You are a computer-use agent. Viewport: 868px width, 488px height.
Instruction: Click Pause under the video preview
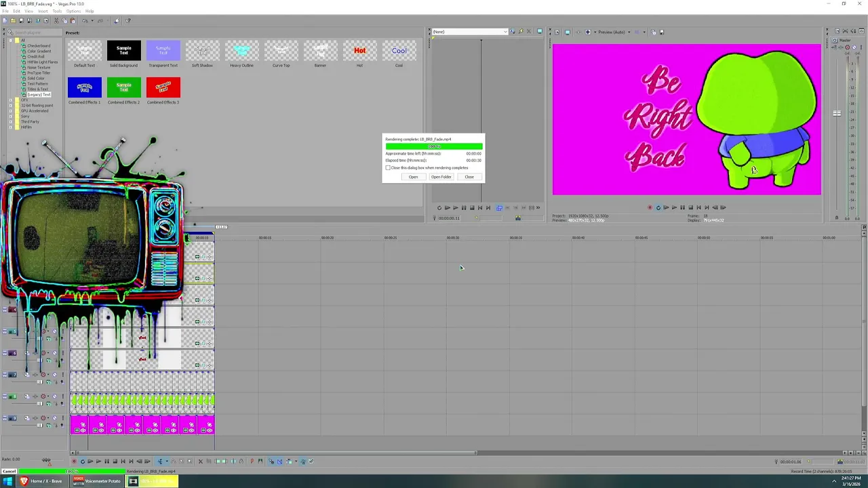[682, 207]
